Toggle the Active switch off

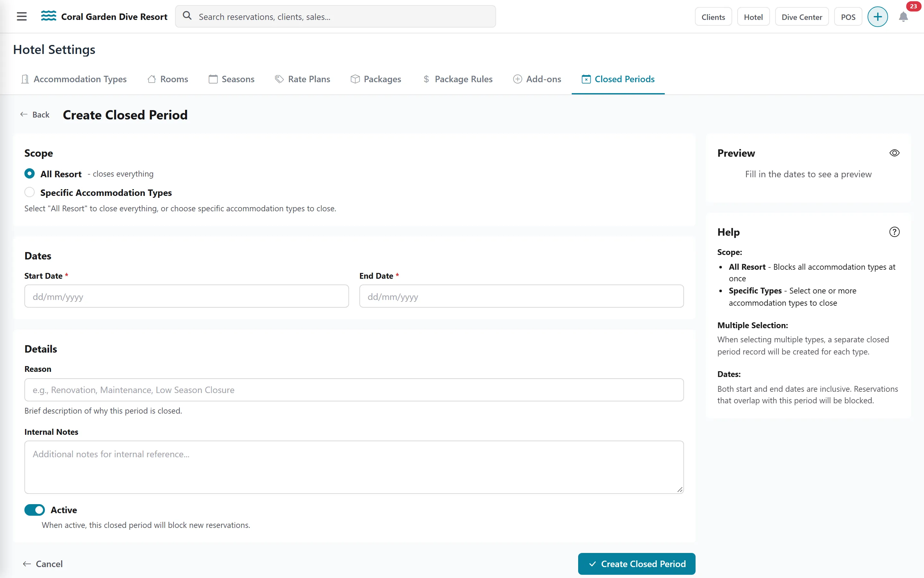tap(34, 510)
